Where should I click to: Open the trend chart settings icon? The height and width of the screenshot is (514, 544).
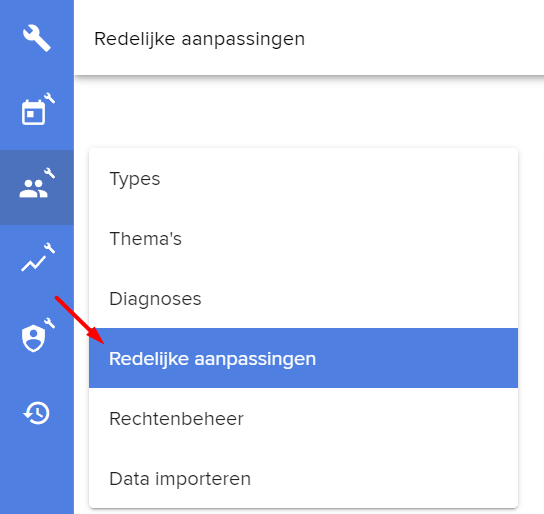click(37, 259)
